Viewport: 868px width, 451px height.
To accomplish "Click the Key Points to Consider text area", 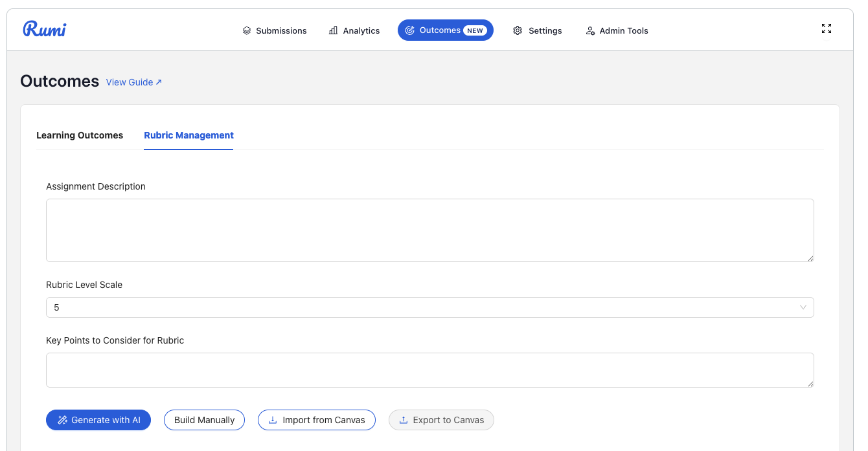I will pos(430,370).
